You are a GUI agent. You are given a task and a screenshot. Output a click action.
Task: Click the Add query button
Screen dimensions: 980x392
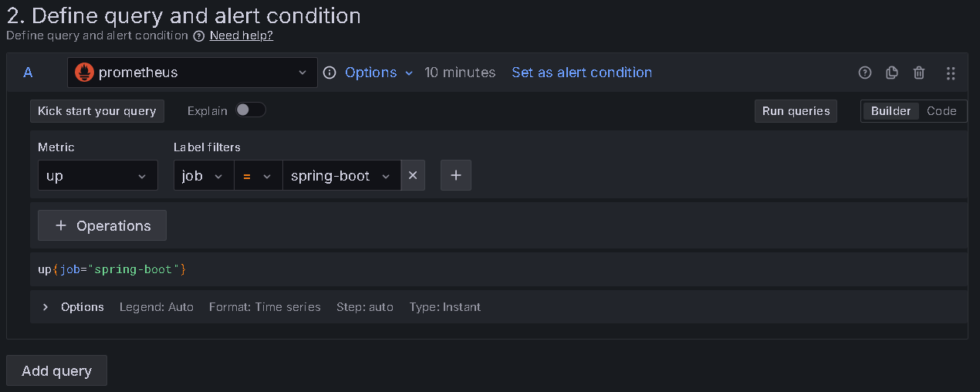(56, 371)
